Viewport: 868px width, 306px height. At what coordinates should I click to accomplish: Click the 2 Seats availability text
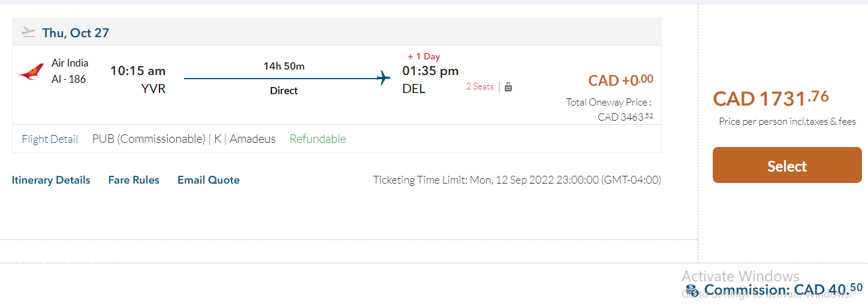[x=480, y=87]
